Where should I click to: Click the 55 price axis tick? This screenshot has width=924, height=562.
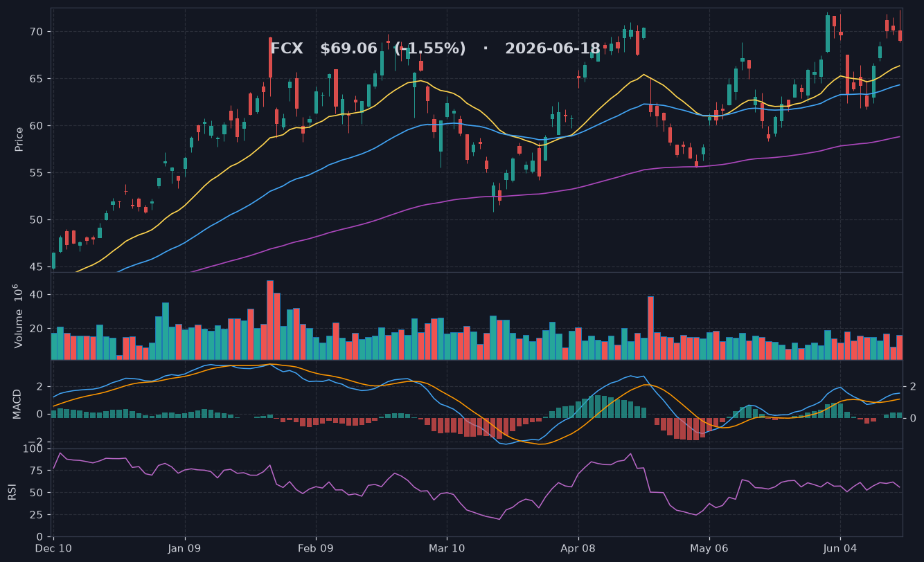[36, 173]
